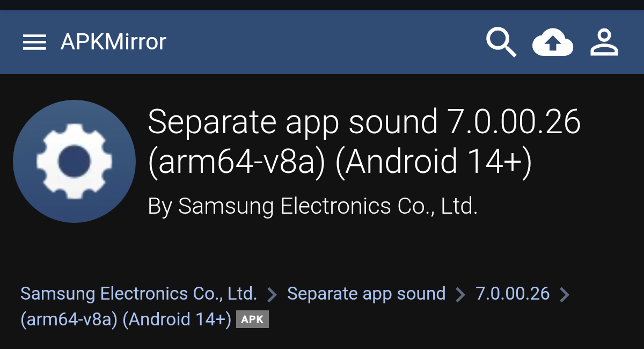
Task: Click chevron after 7.0.00.26 breadcrumb
Action: coord(564,294)
